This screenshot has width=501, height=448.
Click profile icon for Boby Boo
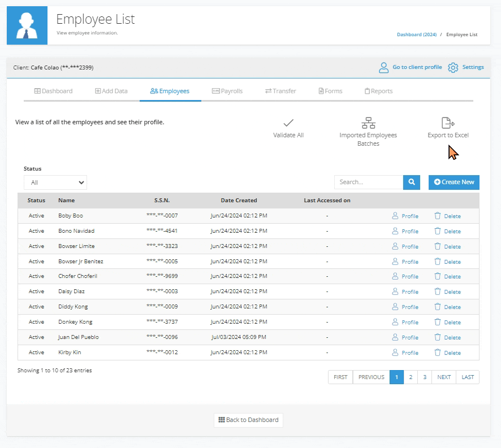(x=395, y=216)
